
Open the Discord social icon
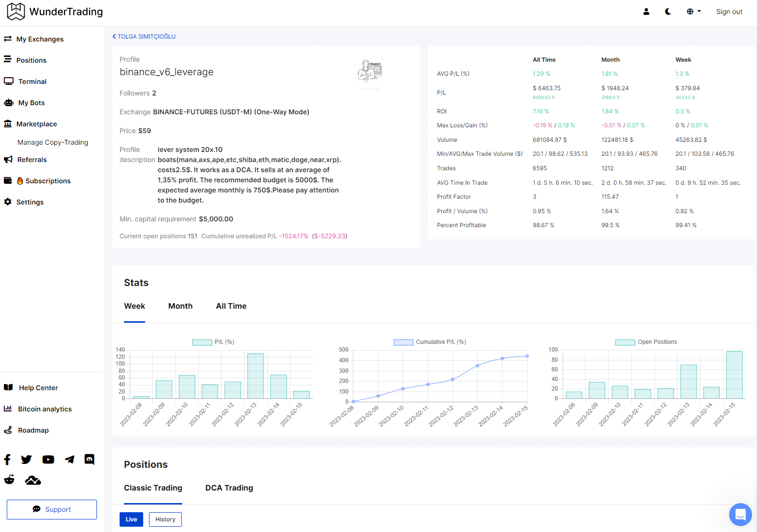click(x=90, y=459)
